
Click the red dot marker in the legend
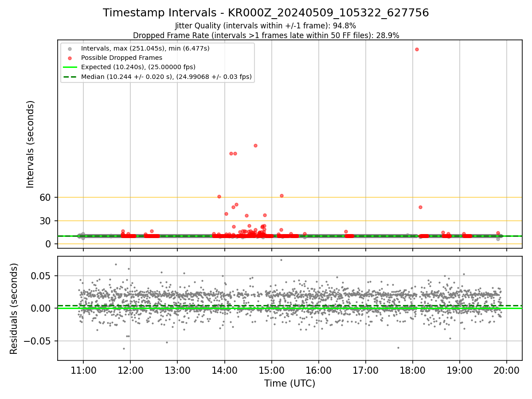(x=70, y=58)
